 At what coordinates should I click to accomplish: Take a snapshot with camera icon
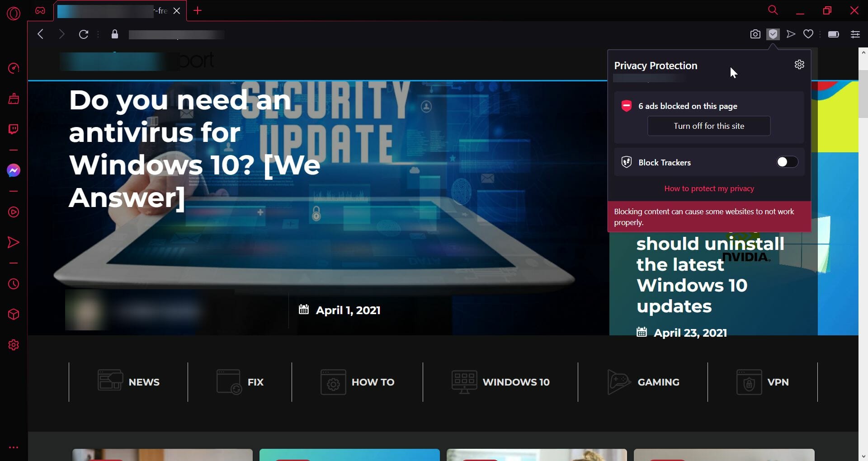[755, 34]
